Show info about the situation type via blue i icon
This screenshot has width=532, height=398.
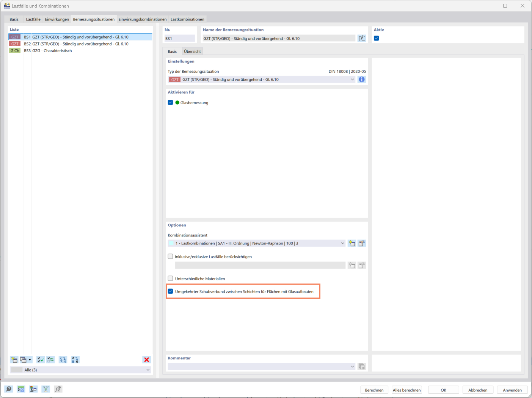362,79
